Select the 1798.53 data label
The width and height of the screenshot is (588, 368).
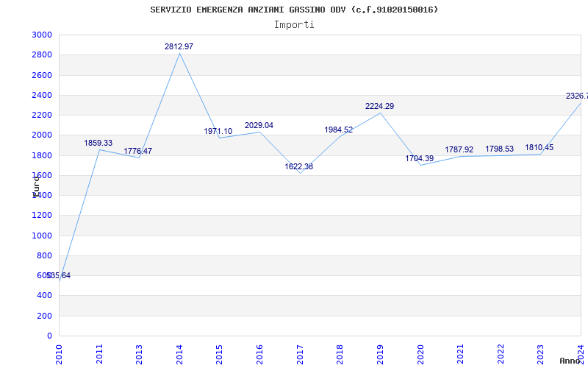click(500, 149)
